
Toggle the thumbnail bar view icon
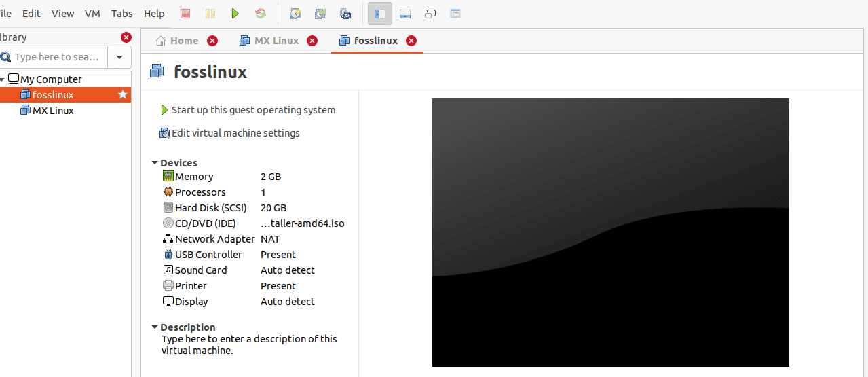tap(405, 14)
